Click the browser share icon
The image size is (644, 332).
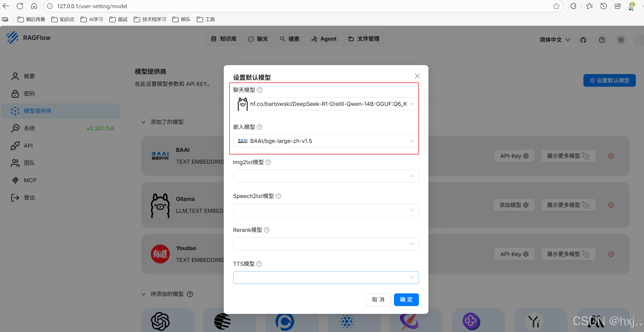(618, 6)
